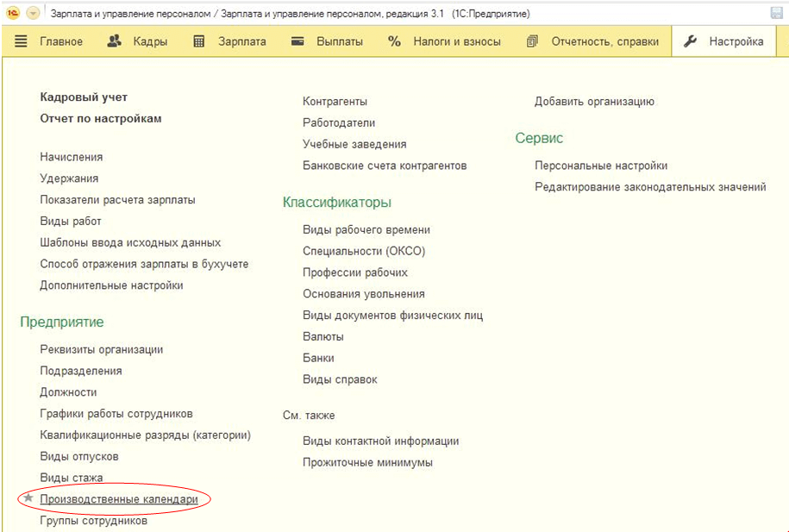Open Персональные настройки
The width and height of the screenshot is (789, 532).
pos(601,166)
